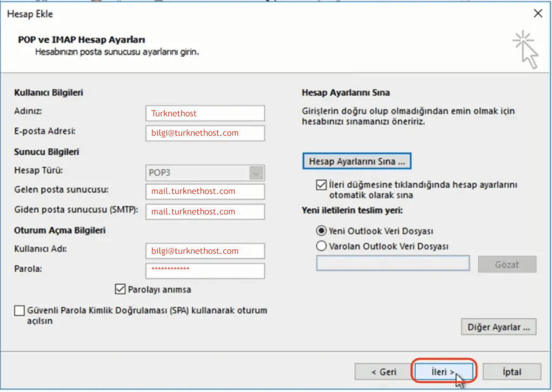Select Varolan Outlook Veri Dosyası option
The image size is (552, 392).
[321, 246]
